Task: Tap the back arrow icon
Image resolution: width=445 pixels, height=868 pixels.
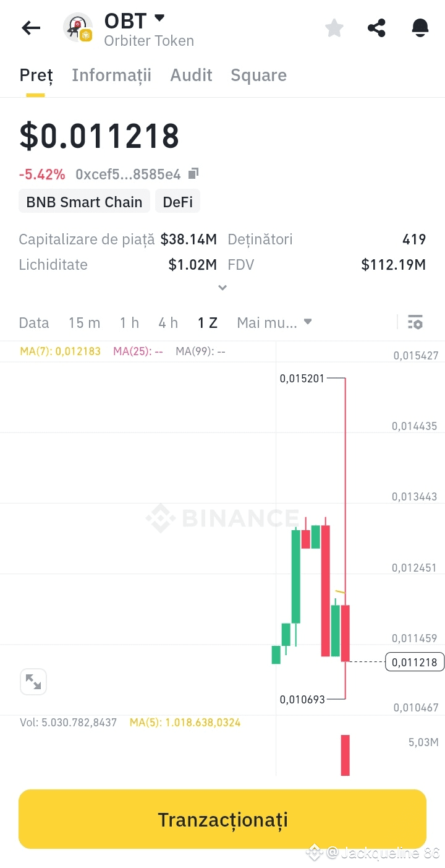Action: (31, 28)
